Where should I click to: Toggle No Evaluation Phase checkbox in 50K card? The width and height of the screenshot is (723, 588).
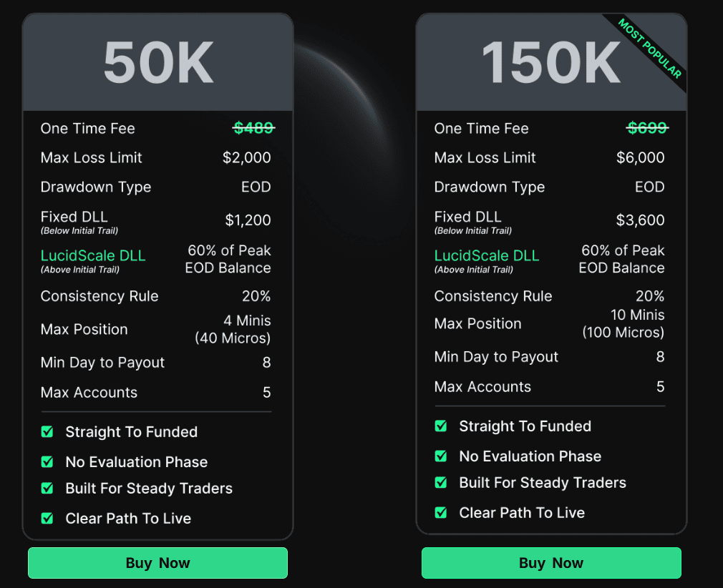[47, 461]
